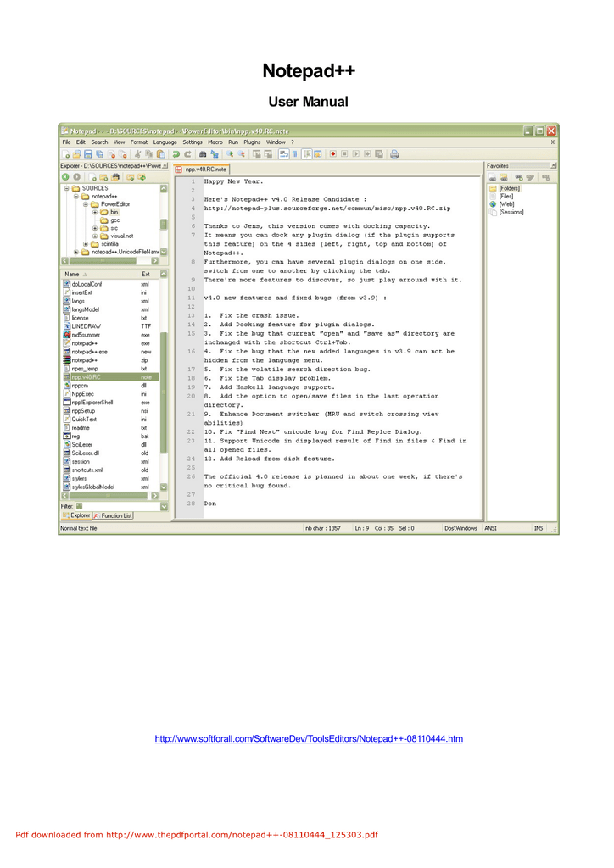Image resolution: width=614 pixels, height=868 pixels.
Task: Open the Filter dropdown arrow
Action: click(164, 507)
